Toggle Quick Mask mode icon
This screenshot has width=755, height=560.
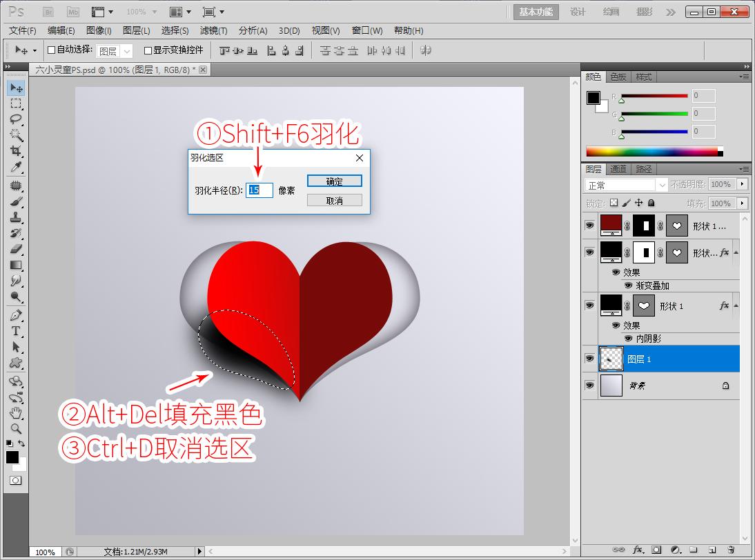(15, 481)
